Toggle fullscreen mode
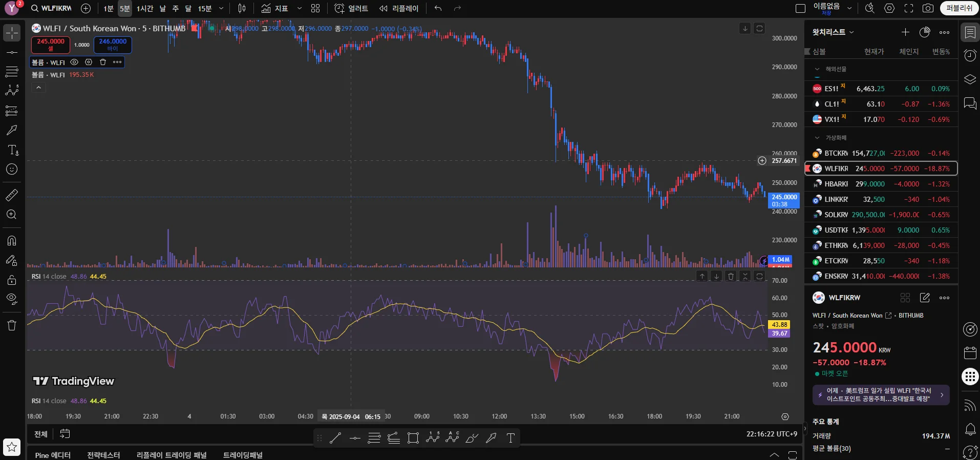The image size is (980, 460). click(x=909, y=8)
